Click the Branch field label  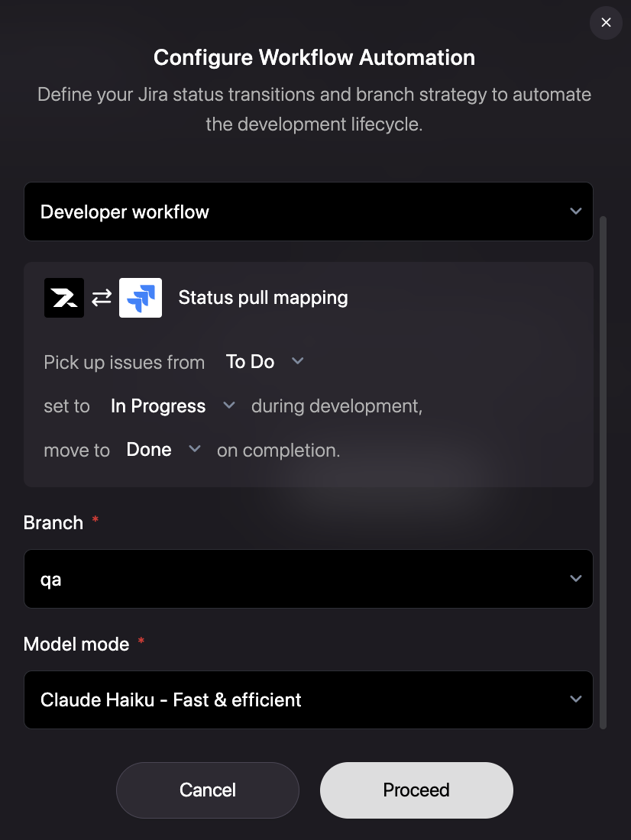pos(53,523)
